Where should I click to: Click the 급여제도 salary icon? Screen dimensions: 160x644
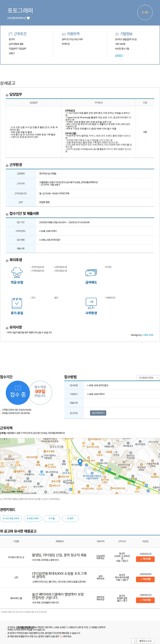tap(91, 272)
